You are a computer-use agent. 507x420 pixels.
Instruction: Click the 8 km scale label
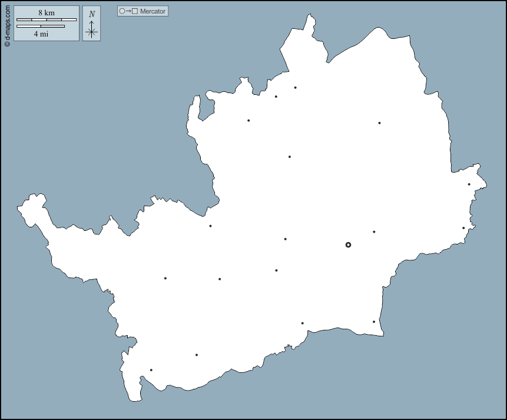[x=47, y=12]
